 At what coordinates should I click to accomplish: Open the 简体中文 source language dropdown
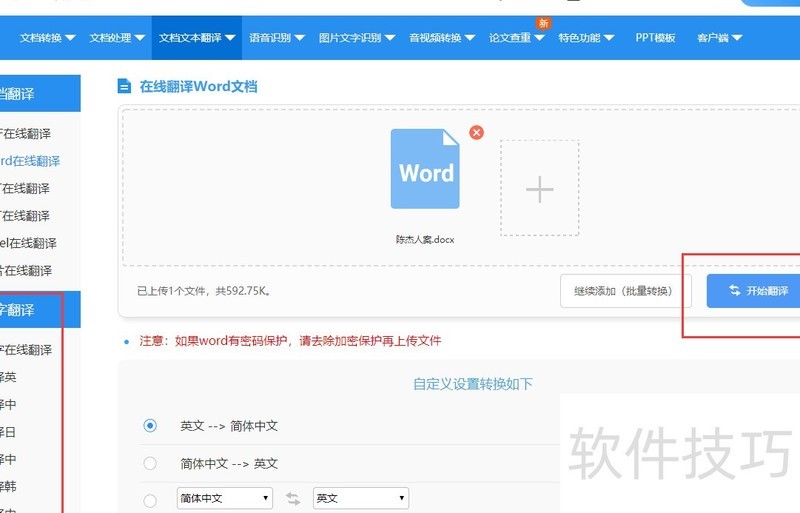click(224, 498)
